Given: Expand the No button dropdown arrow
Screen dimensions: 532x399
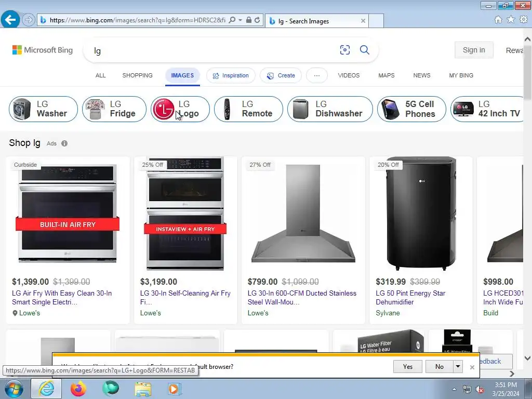Looking at the screenshot, I should 458,366.
